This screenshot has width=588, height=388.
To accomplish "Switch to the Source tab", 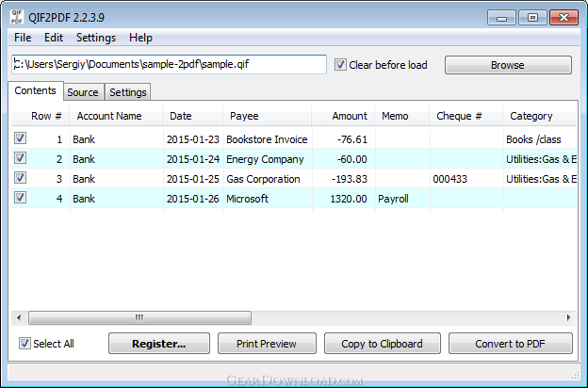I will point(83,92).
